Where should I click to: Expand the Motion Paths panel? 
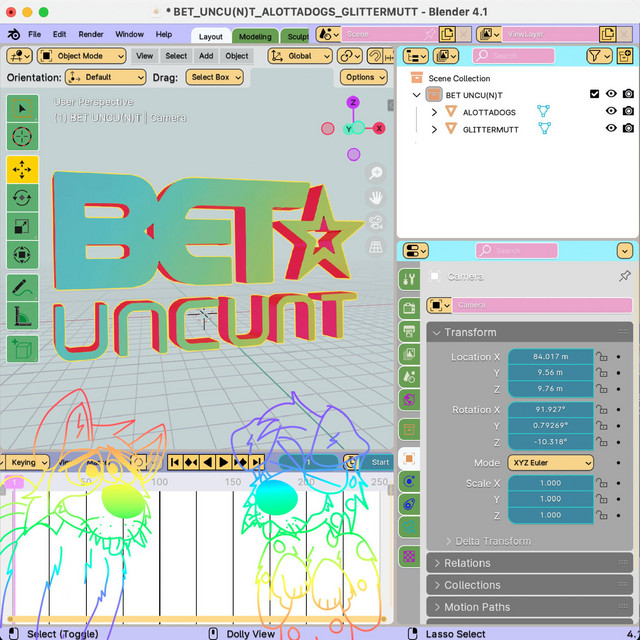click(530, 607)
